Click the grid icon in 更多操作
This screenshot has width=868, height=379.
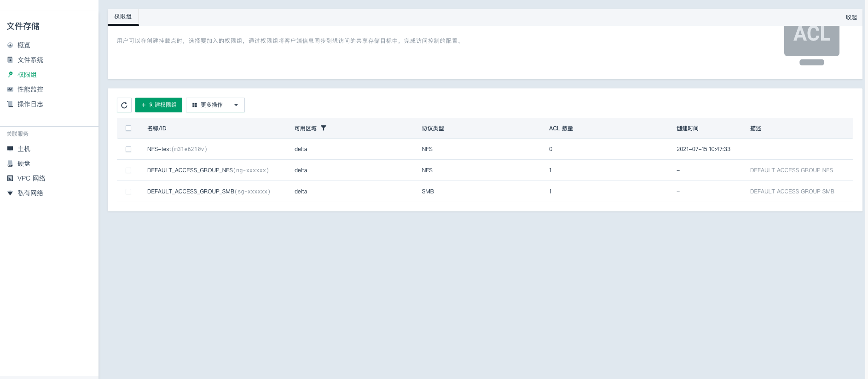click(x=195, y=105)
